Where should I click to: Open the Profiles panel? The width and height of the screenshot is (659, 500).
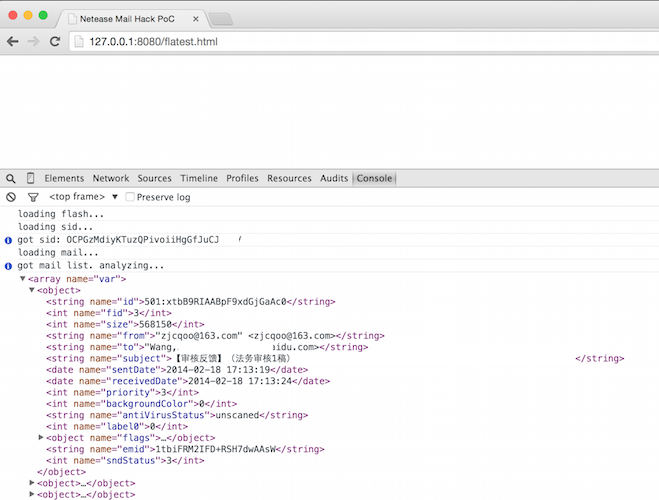pos(243,178)
